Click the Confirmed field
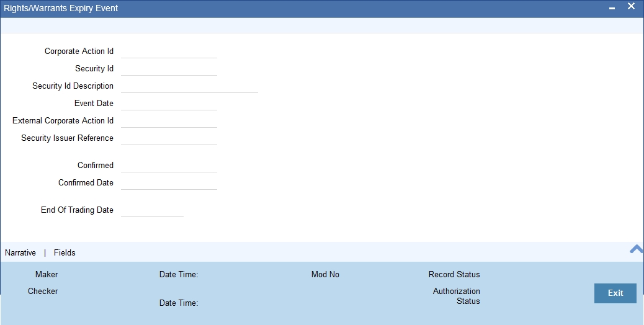 (x=169, y=165)
